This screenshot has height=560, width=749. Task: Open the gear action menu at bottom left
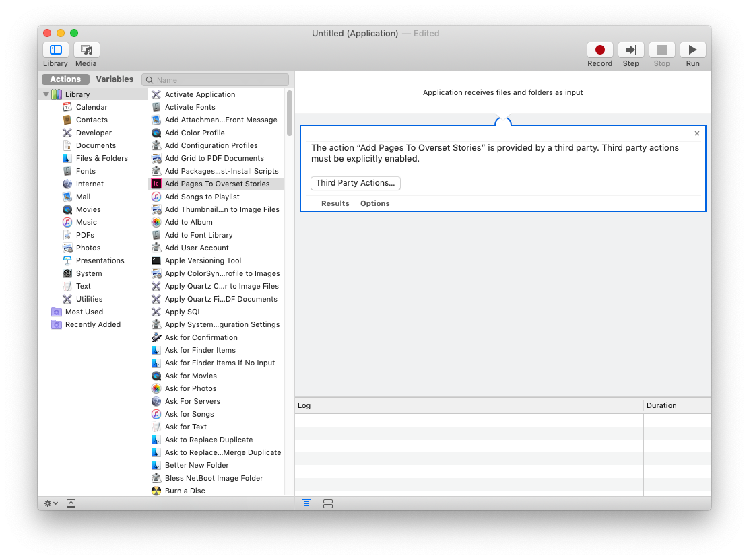pos(51,503)
